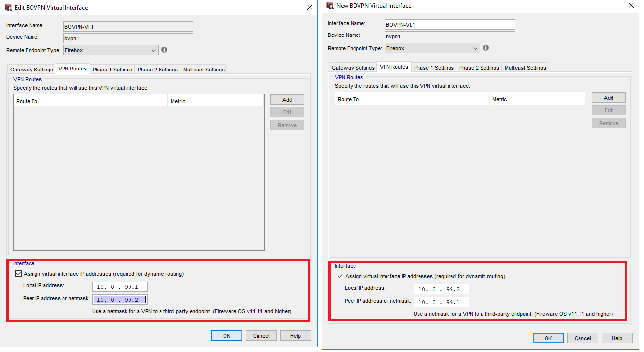The image size is (644, 352).
Task: Click Add route button in New dialog
Action: coord(609,98)
